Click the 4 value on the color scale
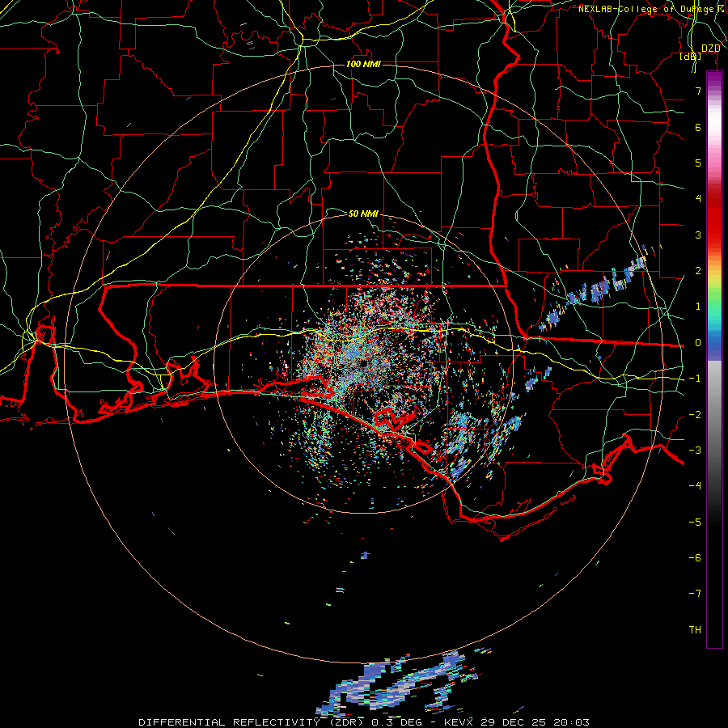728x728 pixels. (698, 199)
